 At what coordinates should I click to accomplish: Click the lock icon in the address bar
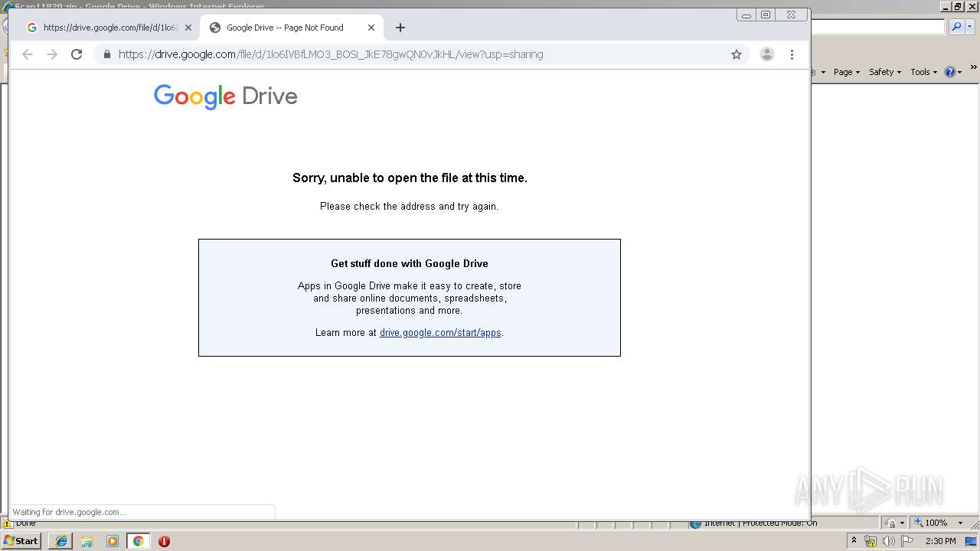click(106, 54)
